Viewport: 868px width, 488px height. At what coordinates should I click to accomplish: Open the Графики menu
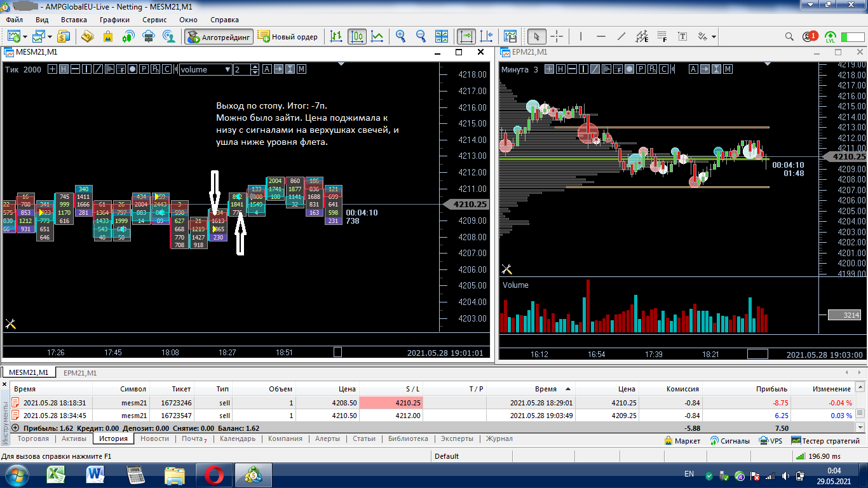click(x=114, y=20)
